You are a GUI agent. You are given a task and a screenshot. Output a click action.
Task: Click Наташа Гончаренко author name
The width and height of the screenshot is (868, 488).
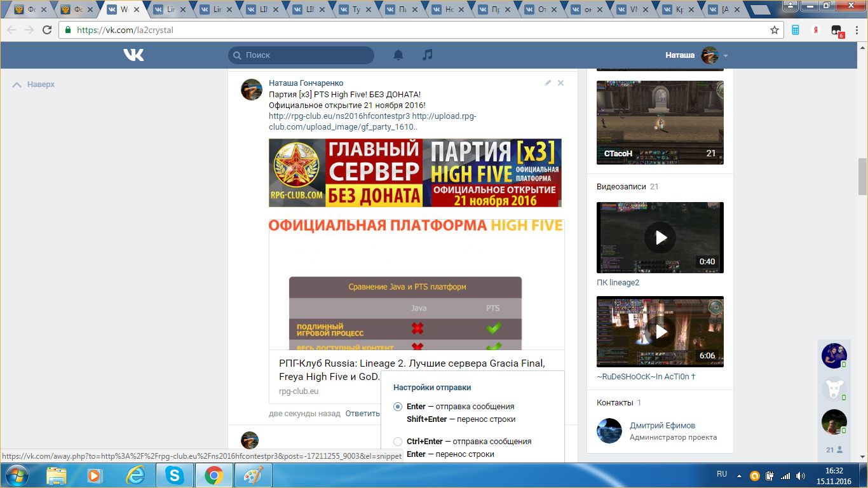click(x=306, y=83)
